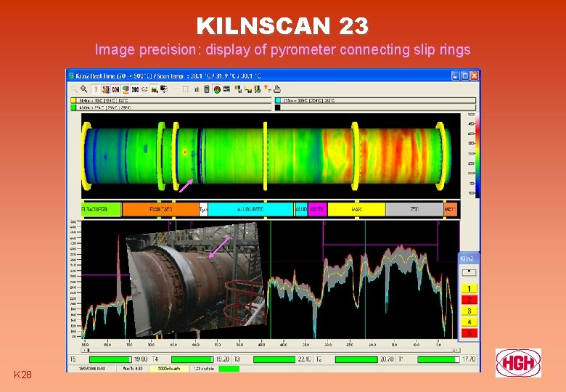The height and width of the screenshot is (392, 566).
Task: Click the rainbow temperature color scale
Action: click(477, 155)
